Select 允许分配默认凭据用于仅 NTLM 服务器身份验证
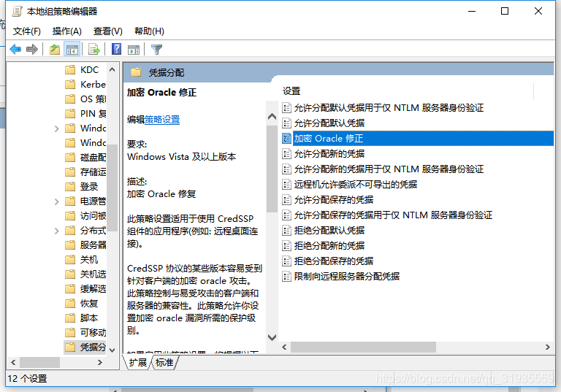The image size is (561, 392). tap(389, 107)
